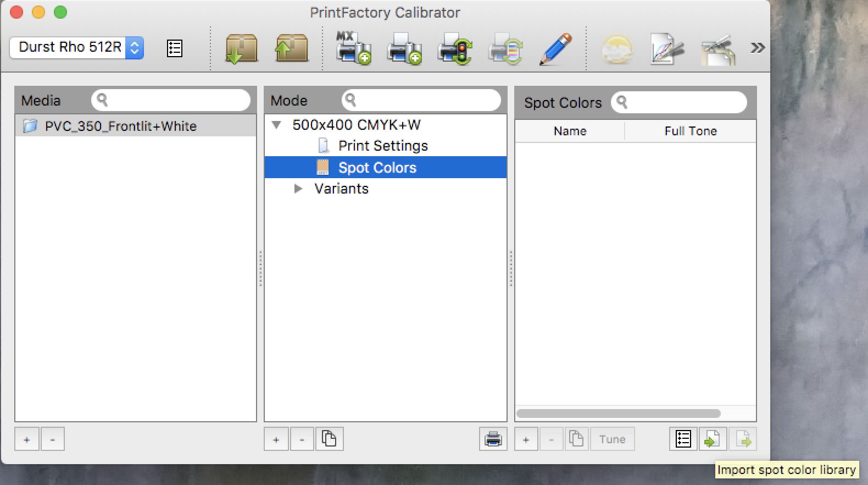Add a spot color with plus button
868x485 pixels.
pyautogui.click(x=526, y=439)
